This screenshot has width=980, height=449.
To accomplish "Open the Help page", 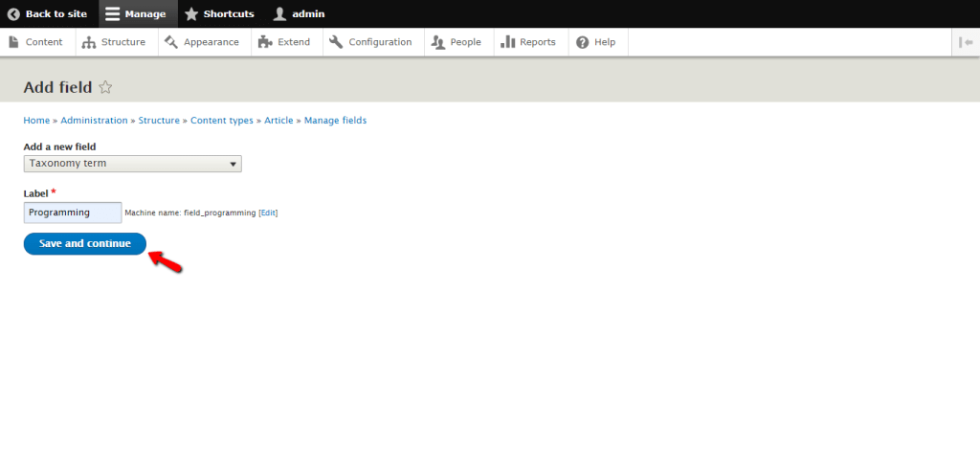I will click(597, 42).
